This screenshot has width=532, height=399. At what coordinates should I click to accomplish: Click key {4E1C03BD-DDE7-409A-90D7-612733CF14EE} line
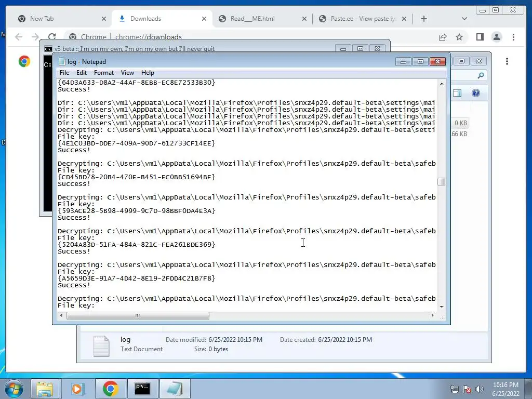coord(137,143)
